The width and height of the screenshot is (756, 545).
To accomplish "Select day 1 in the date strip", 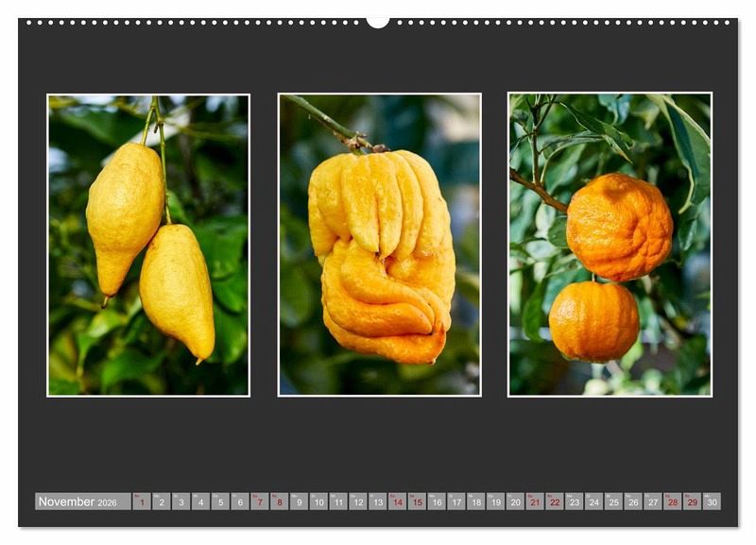I will pyautogui.click(x=142, y=502).
